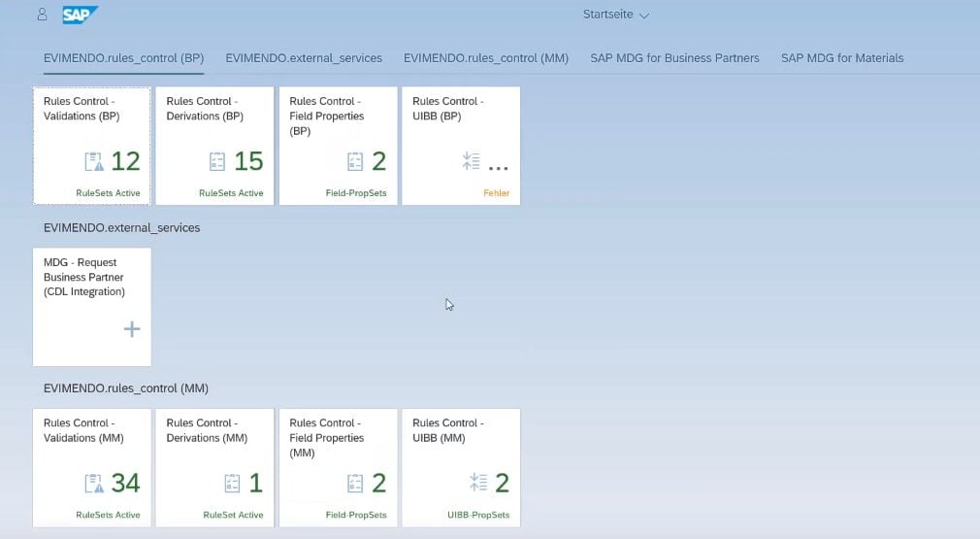980x539 pixels.
Task: Click the Validations (BP) tile icon
Action: point(94,161)
